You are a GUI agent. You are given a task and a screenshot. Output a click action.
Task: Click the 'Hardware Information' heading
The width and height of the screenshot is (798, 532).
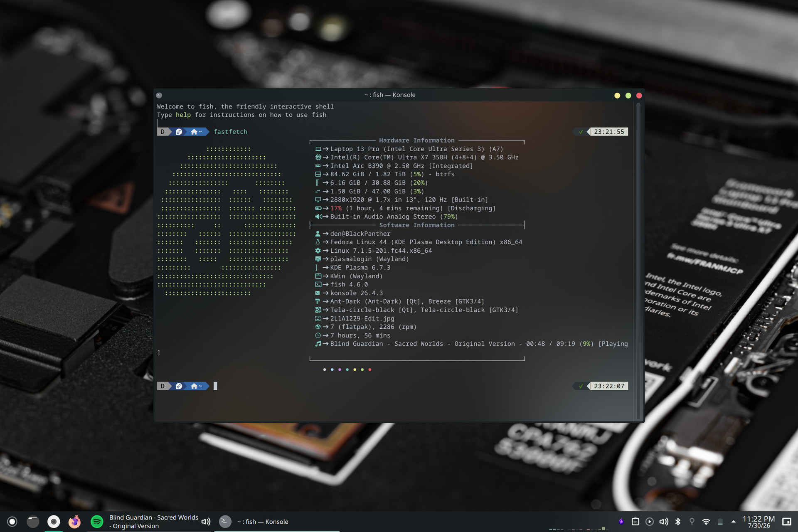(x=417, y=140)
